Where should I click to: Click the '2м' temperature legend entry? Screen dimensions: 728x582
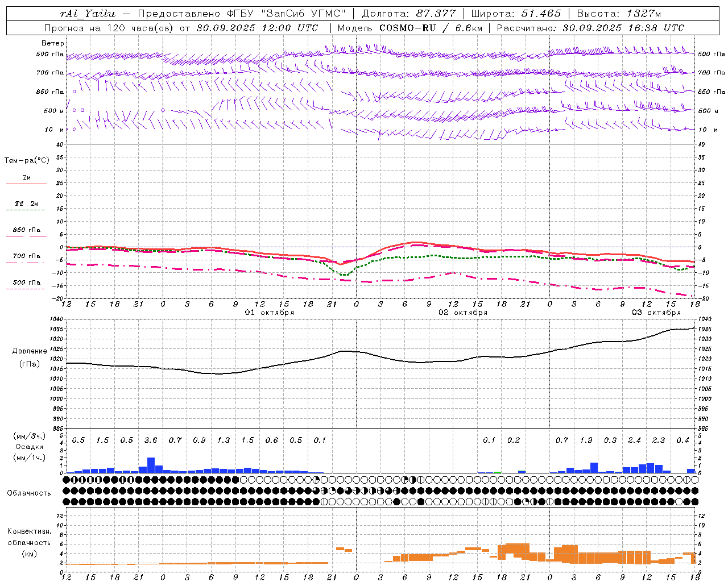click(x=27, y=178)
